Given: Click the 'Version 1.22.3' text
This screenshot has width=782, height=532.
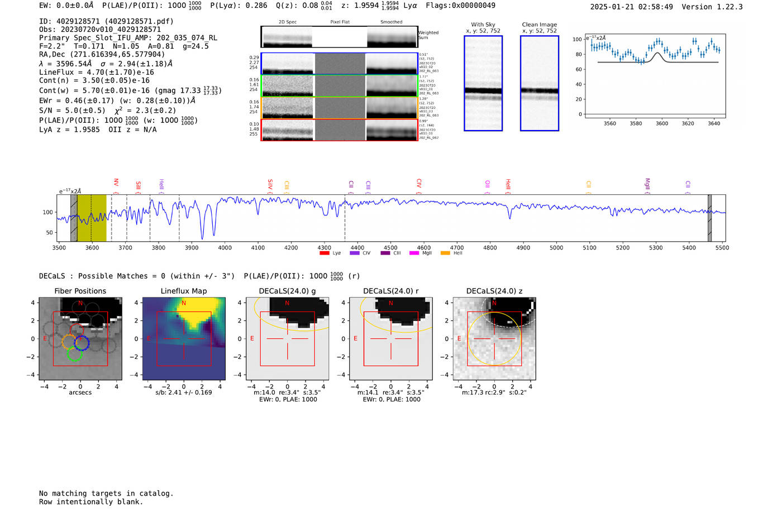Looking at the screenshot, I should (x=712, y=7).
